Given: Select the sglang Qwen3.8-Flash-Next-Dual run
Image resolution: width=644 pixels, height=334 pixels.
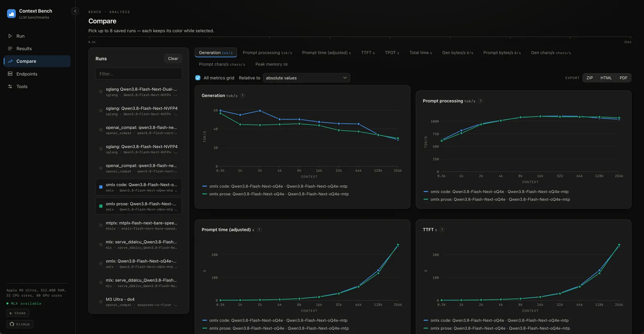Looking at the screenshot, I should click(139, 92).
